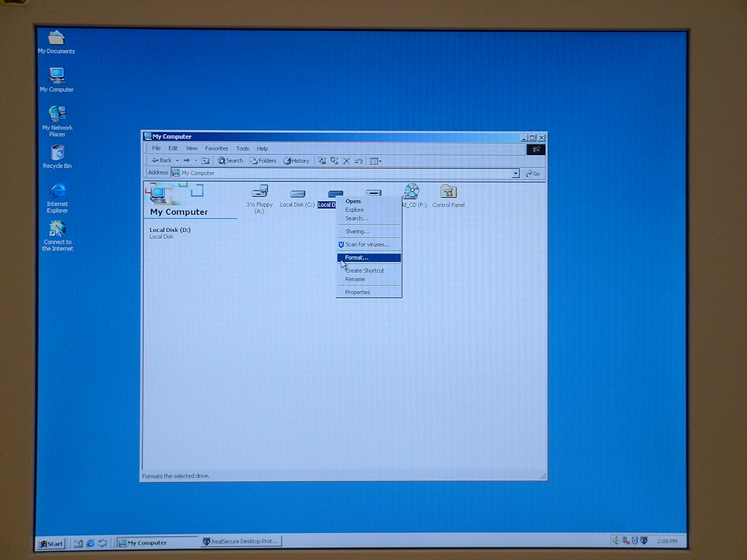Launch Internet Explorer from the desktop
This screenshot has height=560, width=747.
[x=57, y=191]
